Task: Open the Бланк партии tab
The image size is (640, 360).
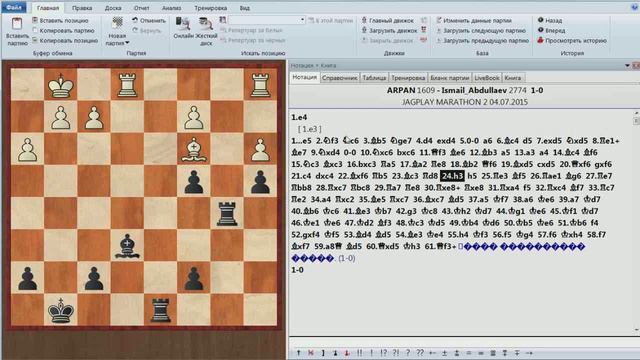Action: pyautogui.click(x=449, y=78)
